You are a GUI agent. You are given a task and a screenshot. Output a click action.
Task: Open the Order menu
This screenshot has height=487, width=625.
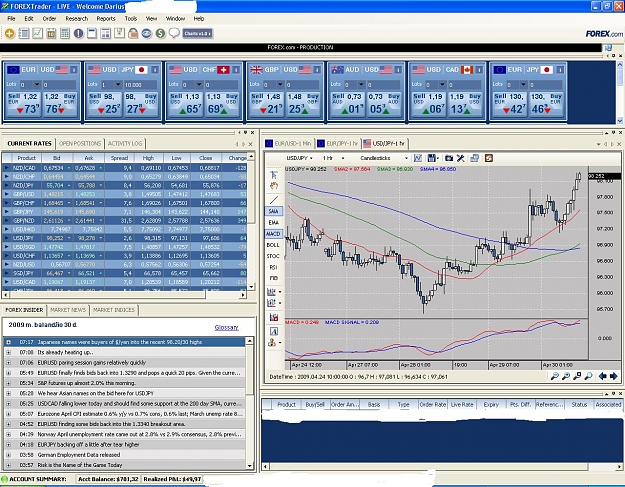[x=49, y=18]
